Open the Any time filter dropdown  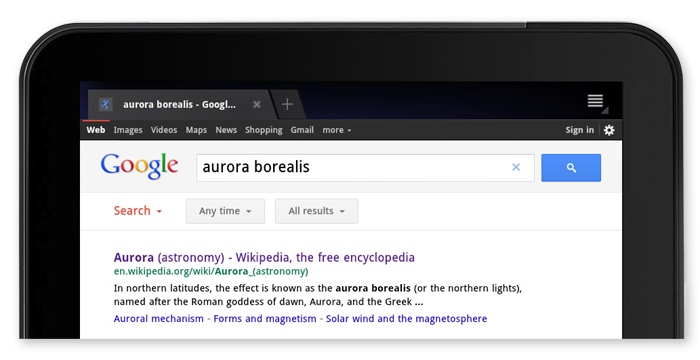225,211
